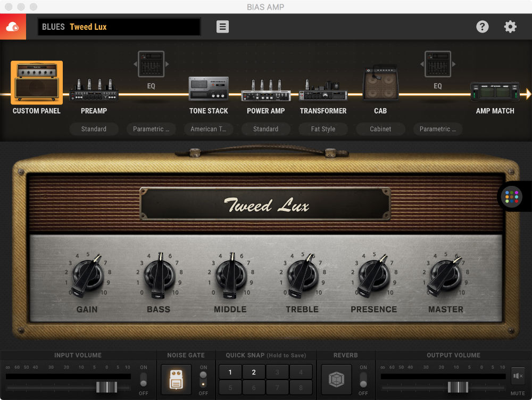
Task: Open the amp color customization palette
Action: point(512,197)
